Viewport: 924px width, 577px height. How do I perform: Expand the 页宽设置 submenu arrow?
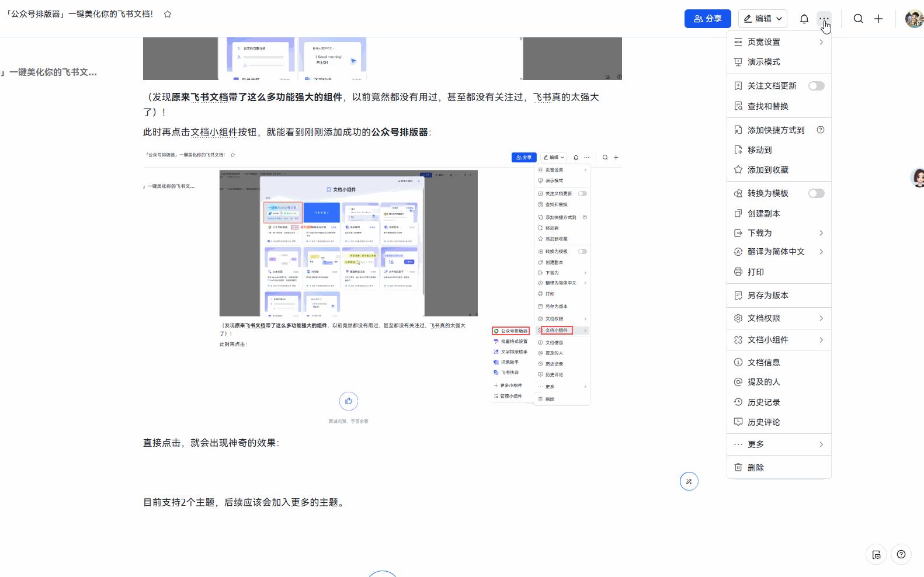point(821,42)
